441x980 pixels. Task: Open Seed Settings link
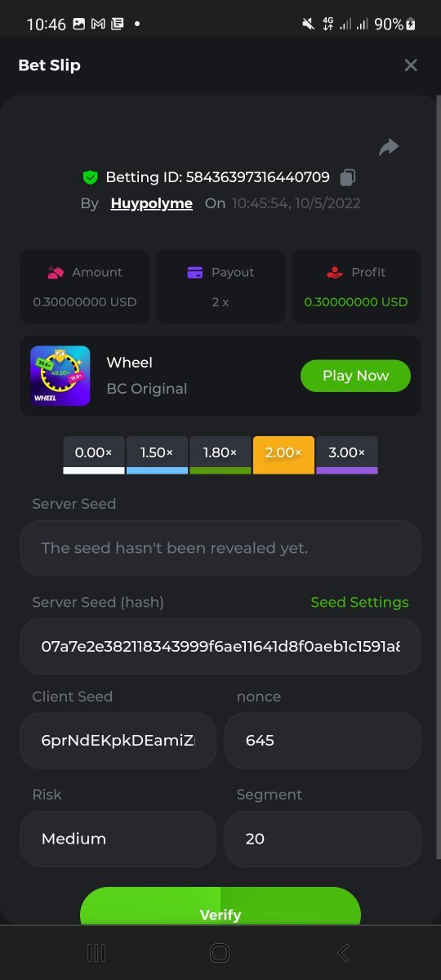(359, 602)
